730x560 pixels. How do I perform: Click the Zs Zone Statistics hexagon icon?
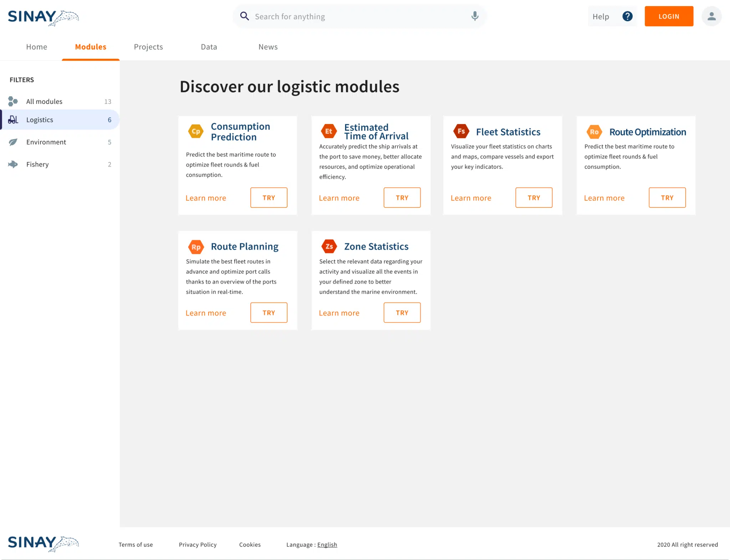(329, 247)
